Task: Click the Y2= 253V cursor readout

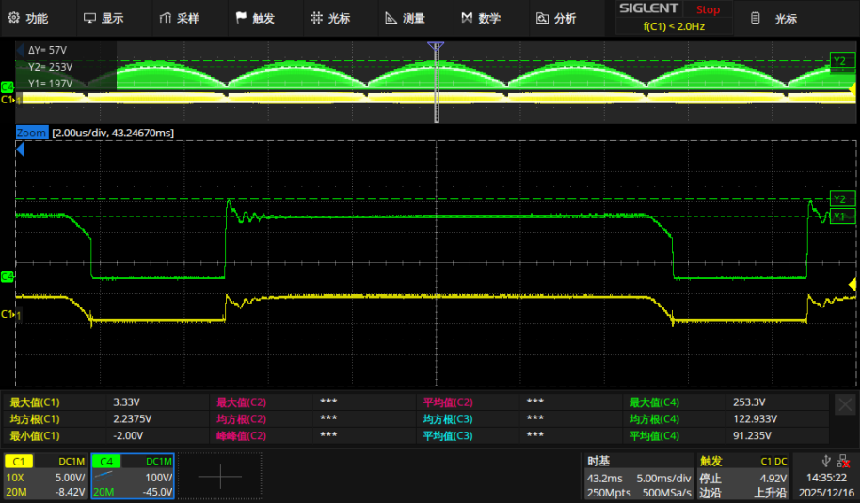Action: [x=51, y=67]
